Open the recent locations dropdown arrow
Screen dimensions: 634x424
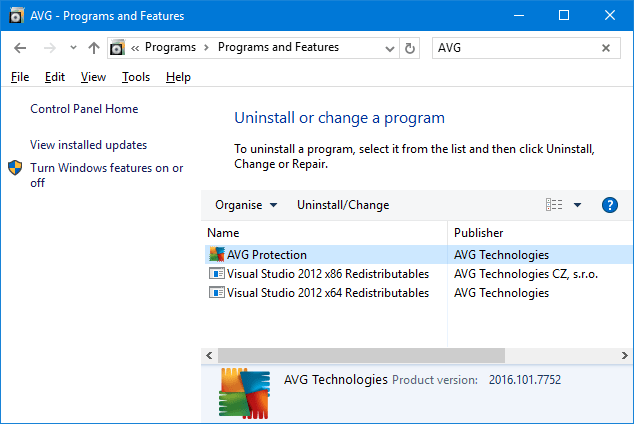coord(73,48)
